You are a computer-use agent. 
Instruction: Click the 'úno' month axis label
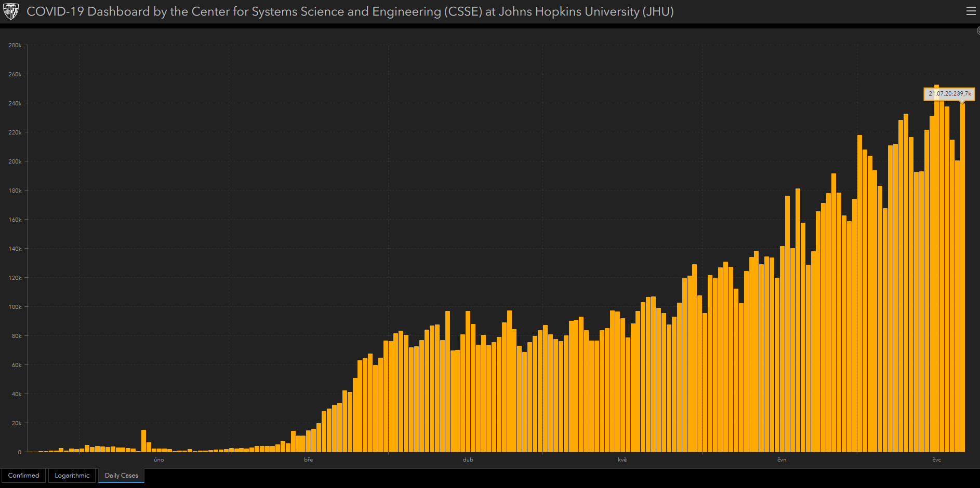click(159, 460)
